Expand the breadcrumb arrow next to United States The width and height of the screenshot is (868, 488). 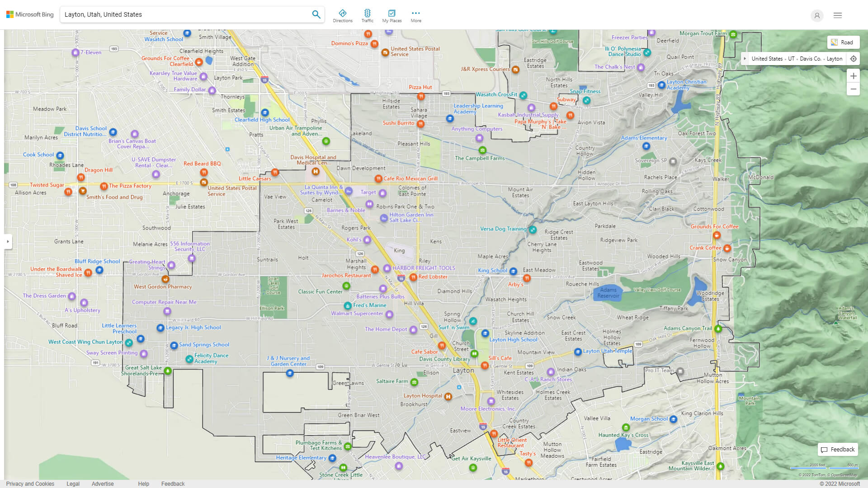(745, 58)
